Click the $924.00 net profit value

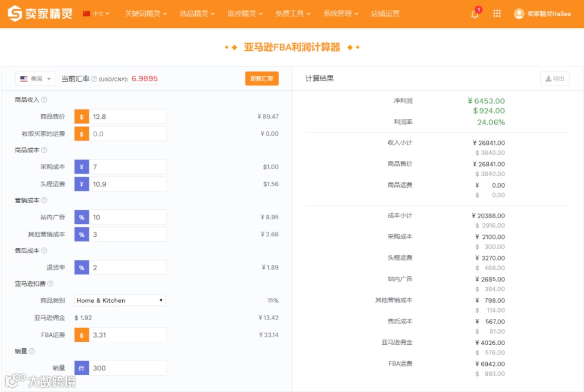coord(489,111)
